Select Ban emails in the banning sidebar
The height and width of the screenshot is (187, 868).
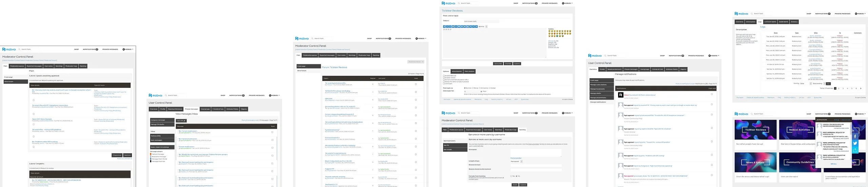pos(455,149)
